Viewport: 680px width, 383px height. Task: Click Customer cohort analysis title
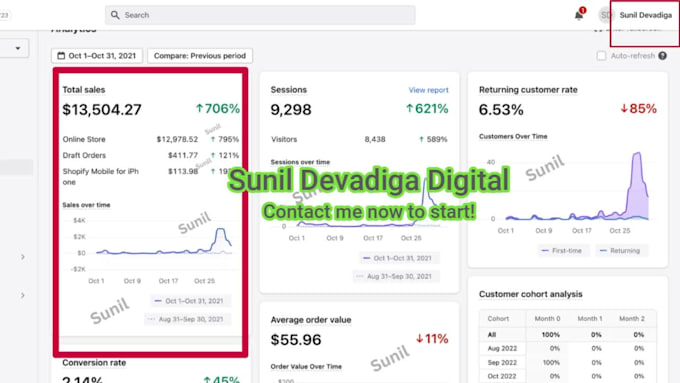531,294
